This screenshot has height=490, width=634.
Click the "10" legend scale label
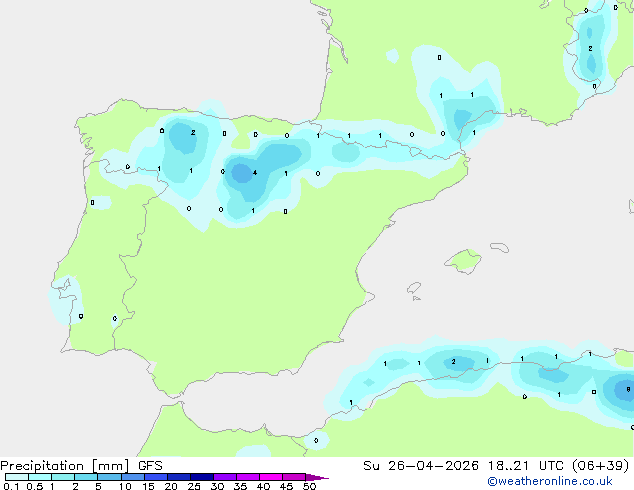[125, 486]
